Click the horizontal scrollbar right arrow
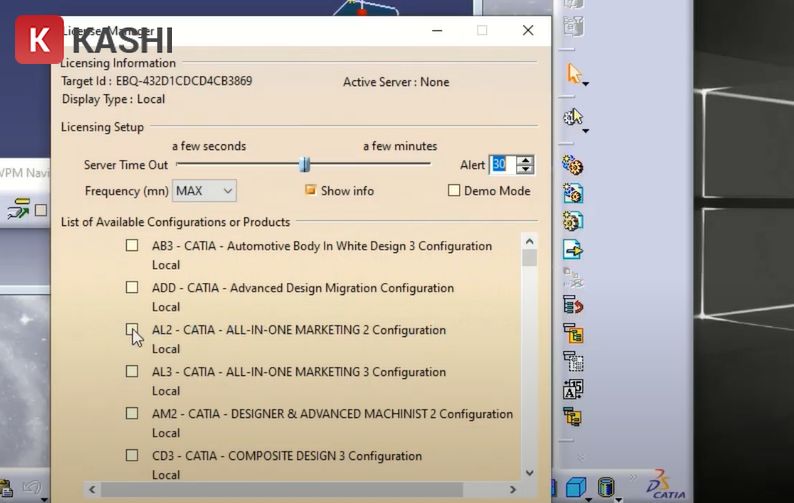This screenshot has height=503, width=794. [512, 489]
